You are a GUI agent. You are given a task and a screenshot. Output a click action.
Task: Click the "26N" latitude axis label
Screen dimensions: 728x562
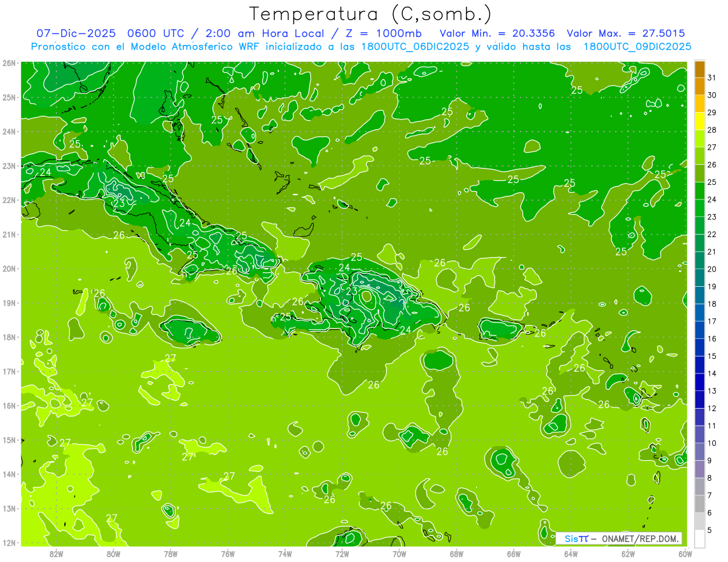(9, 63)
